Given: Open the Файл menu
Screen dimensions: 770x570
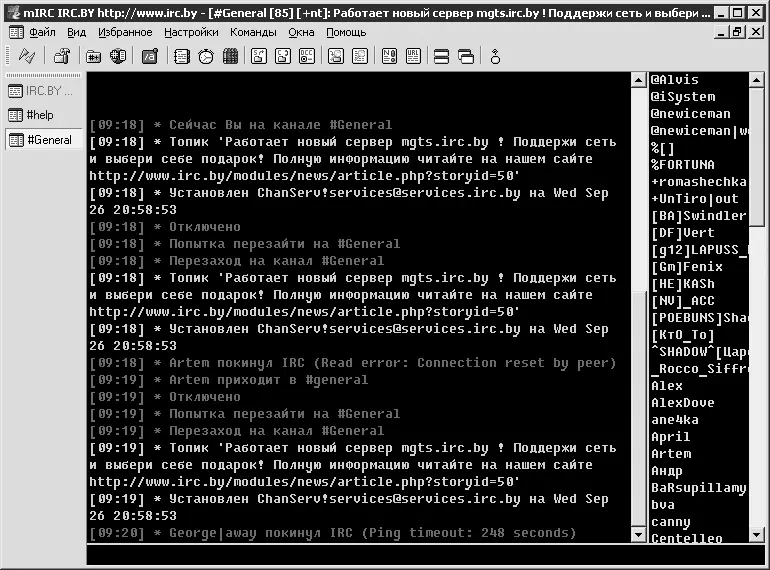Looking at the screenshot, I should point(42,32).
